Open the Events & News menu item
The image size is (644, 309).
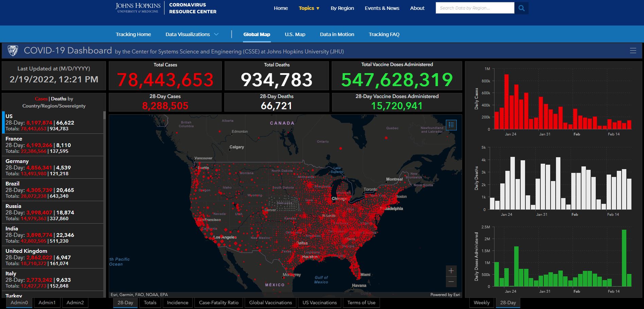click(382, 8)
